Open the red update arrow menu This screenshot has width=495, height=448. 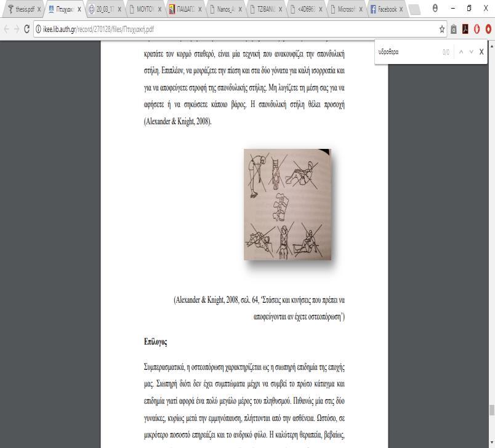coord(488,30)
